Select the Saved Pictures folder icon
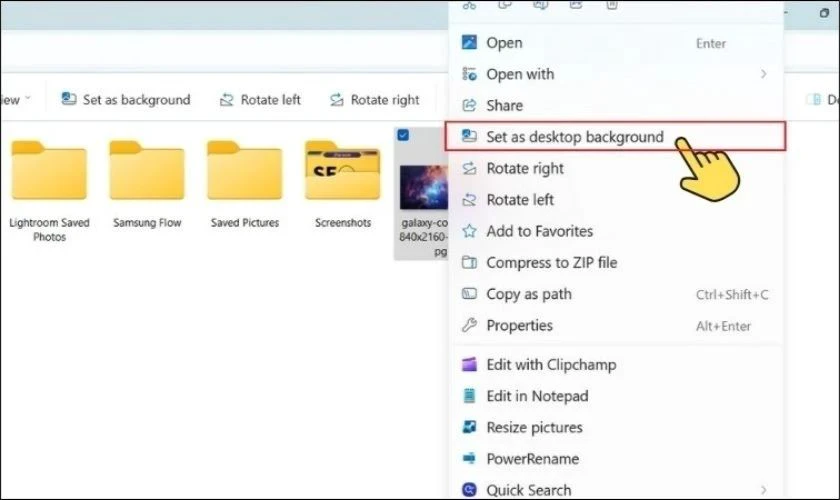The width and height of the screenshot is (840, 500). click(245, 172)
